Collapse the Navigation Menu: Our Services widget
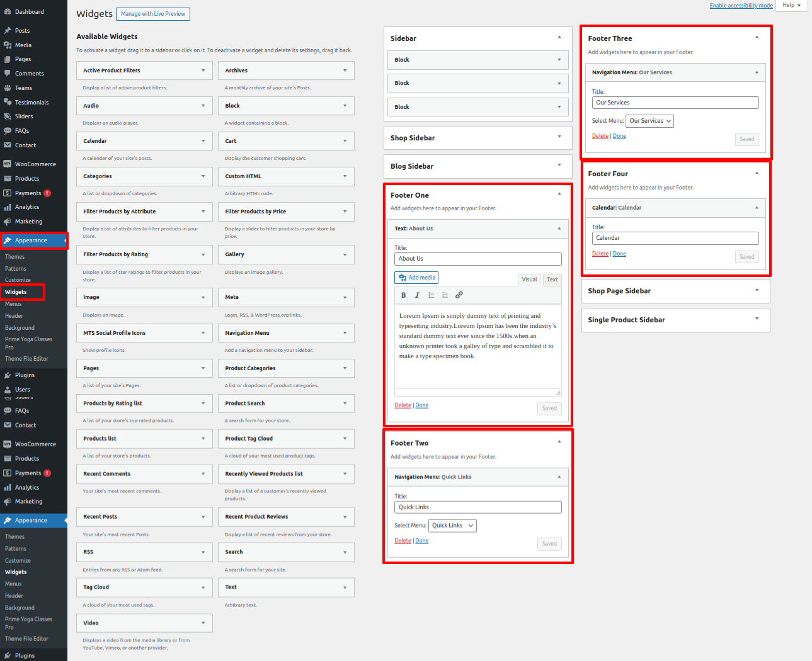Viewport: 812px width, 661px height. tap(757, 72)
